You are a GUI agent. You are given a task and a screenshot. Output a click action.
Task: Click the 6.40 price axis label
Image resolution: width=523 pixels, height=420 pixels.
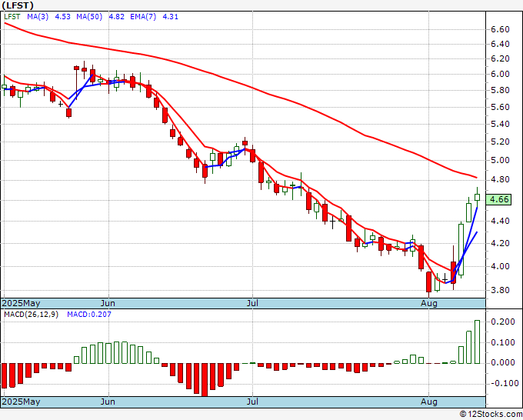[x=500, y=44]
